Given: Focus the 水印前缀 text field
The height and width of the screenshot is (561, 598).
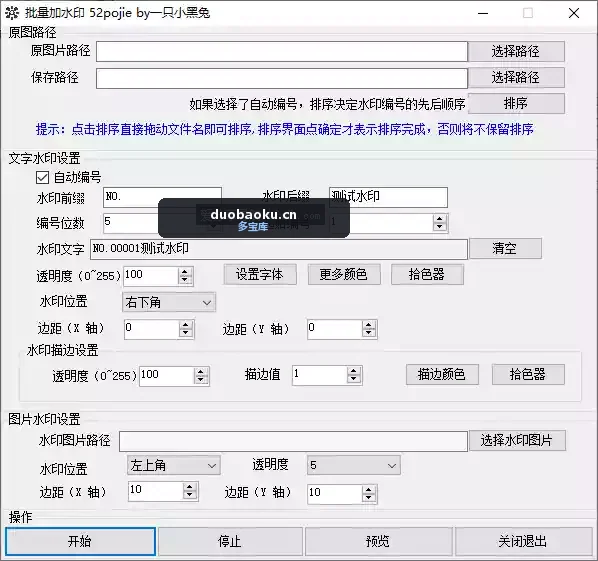Looking at the screenshot, I should 162,197.
